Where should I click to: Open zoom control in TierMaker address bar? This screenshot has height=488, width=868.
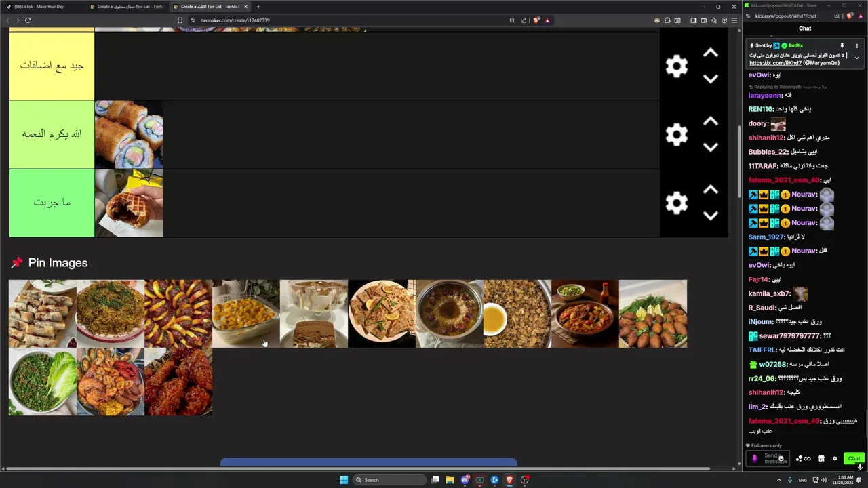(x=512, y=20)
